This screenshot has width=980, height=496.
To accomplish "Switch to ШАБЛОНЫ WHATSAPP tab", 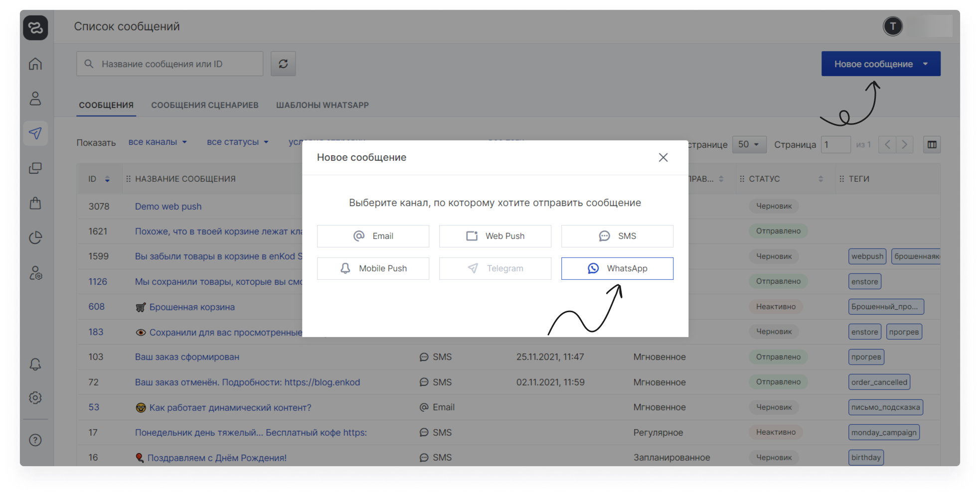I will [323, 105].
